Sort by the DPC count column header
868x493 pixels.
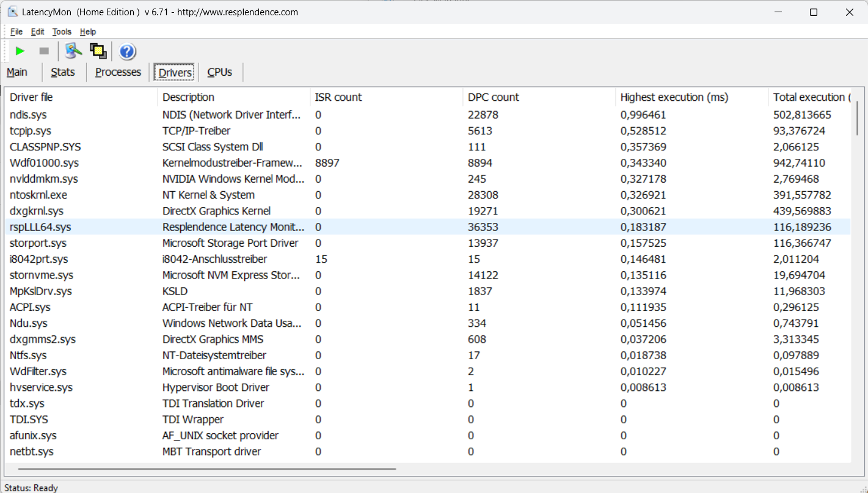tap(494, 97)
